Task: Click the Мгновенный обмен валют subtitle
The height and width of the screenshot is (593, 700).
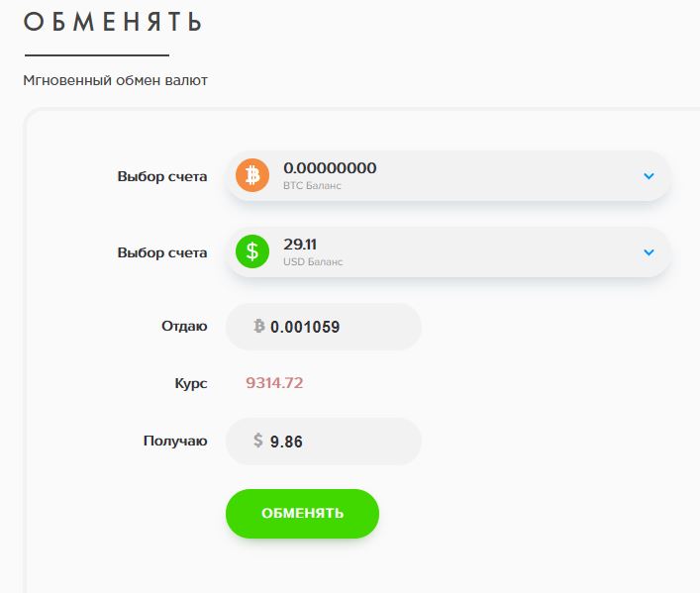Action: tap(116, 80)
